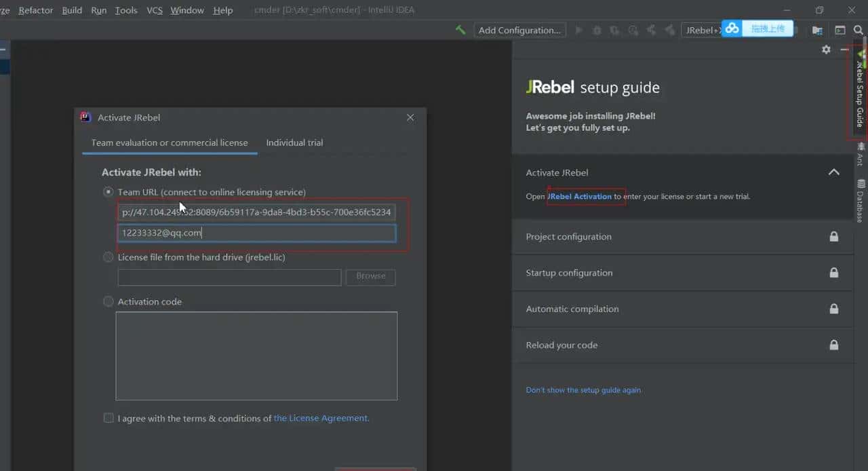This screenshot has height=471, width=868.
Task: Open the Tools menu
Action: click(126, 10)
